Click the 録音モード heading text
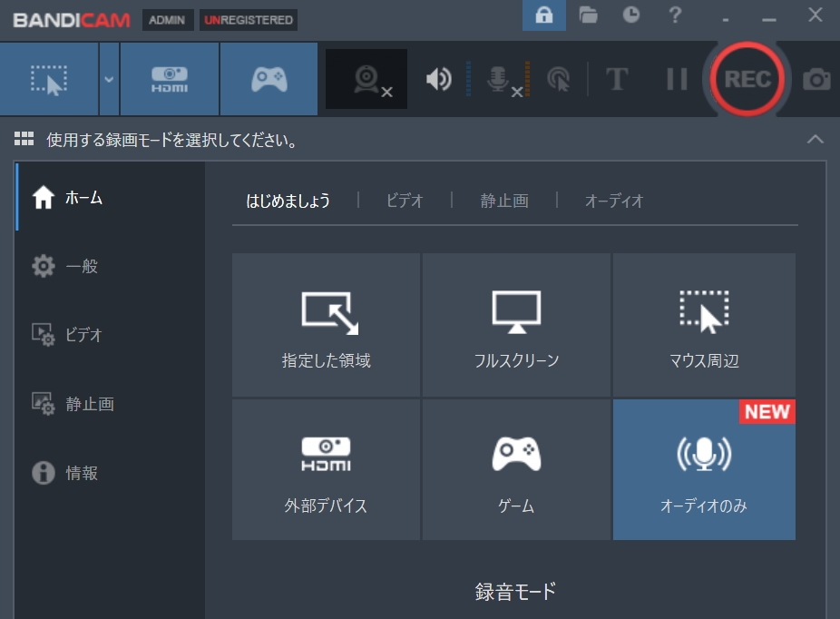This screenshot has height=619, width=840. (515, 592)
